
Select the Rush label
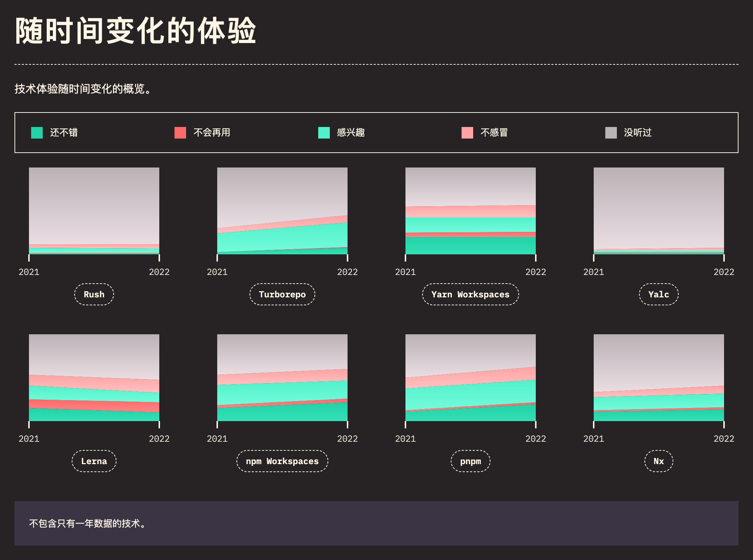[94, 294]
